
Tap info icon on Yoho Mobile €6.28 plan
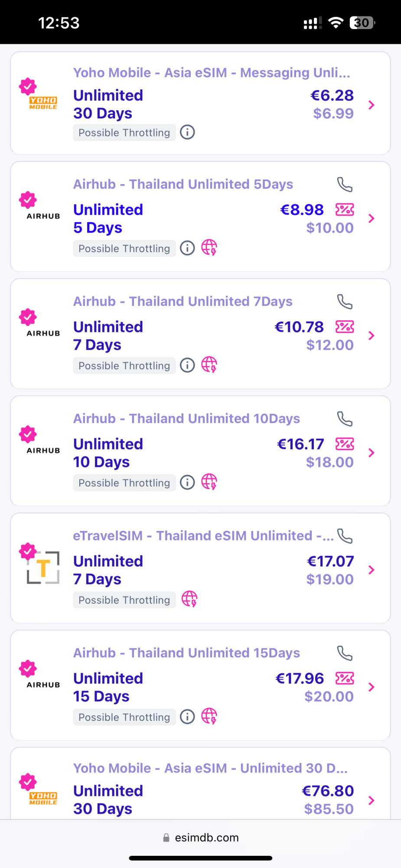(187, 132)
